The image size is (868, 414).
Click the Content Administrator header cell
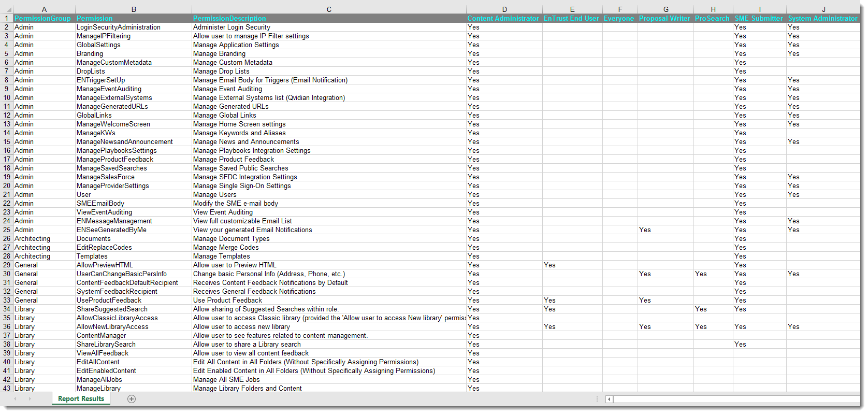(504, 18)
